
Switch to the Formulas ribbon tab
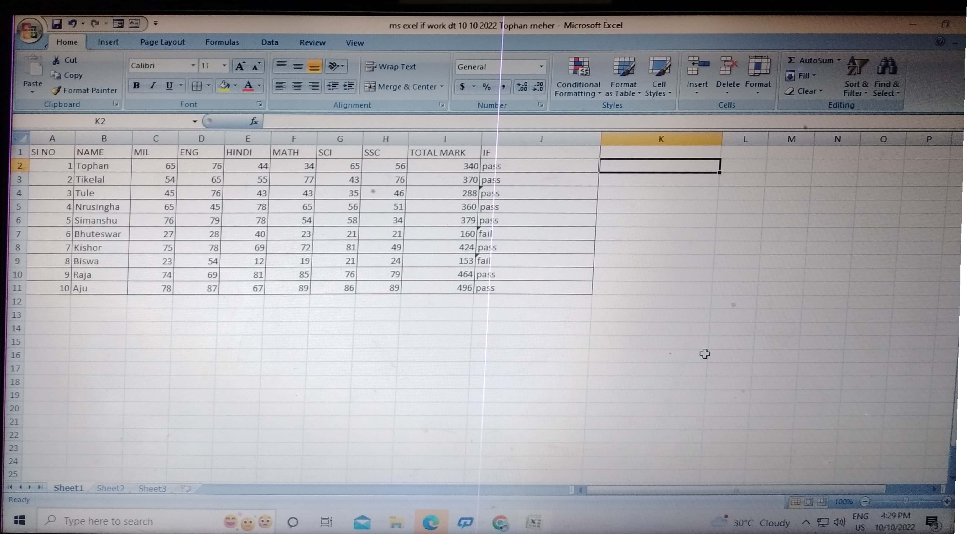(222, 42)
